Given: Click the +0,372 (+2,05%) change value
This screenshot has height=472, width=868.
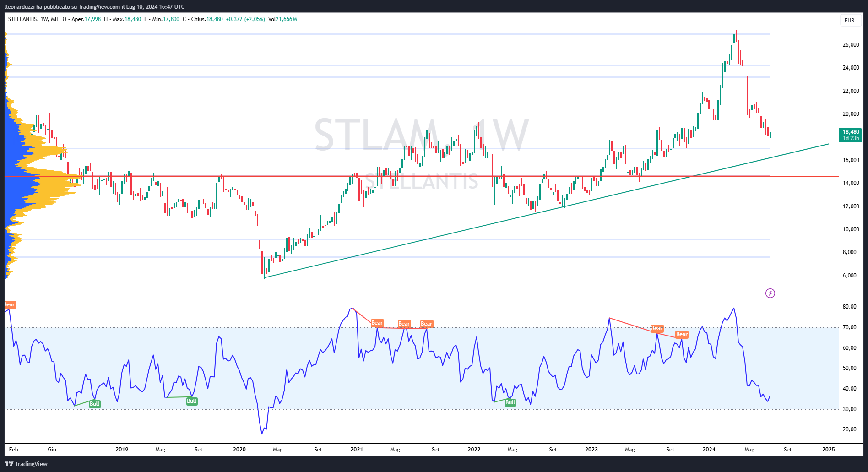Looking at the screenshot, I should tap(245, 19).
